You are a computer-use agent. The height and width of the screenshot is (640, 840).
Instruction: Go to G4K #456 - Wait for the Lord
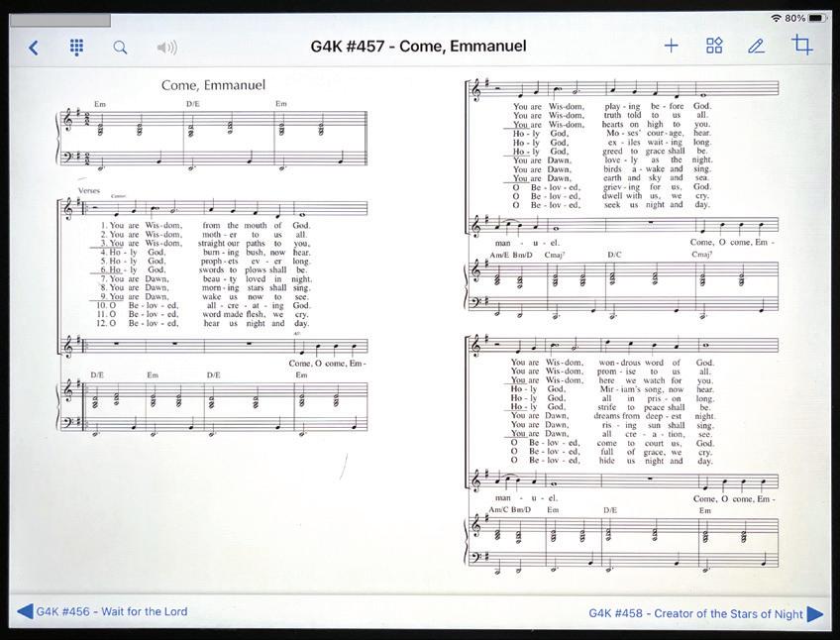pyautogui.click(x=111, y=611)
